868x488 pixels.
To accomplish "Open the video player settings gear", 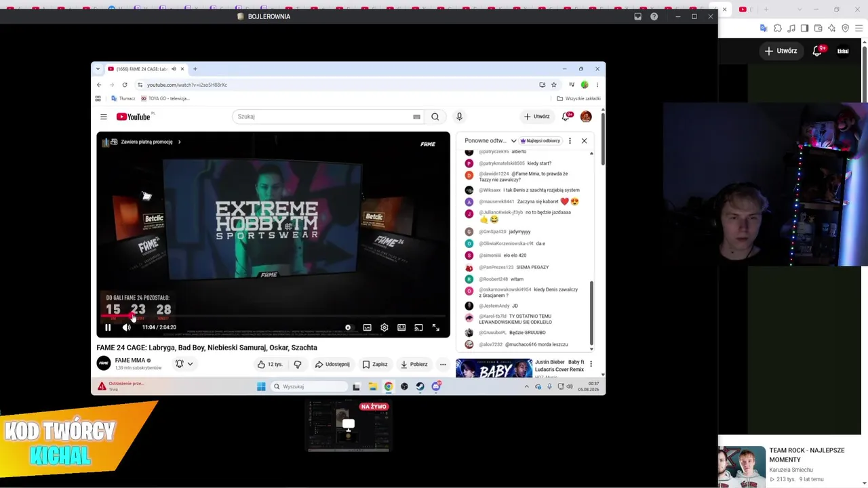I will click(384, 327).
